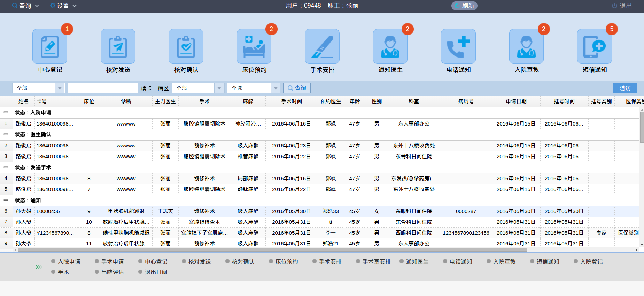The width and height of the screenshot is (644, 296).
Task: Click the 诊断 column header
Action: click(x=126, y=101)
